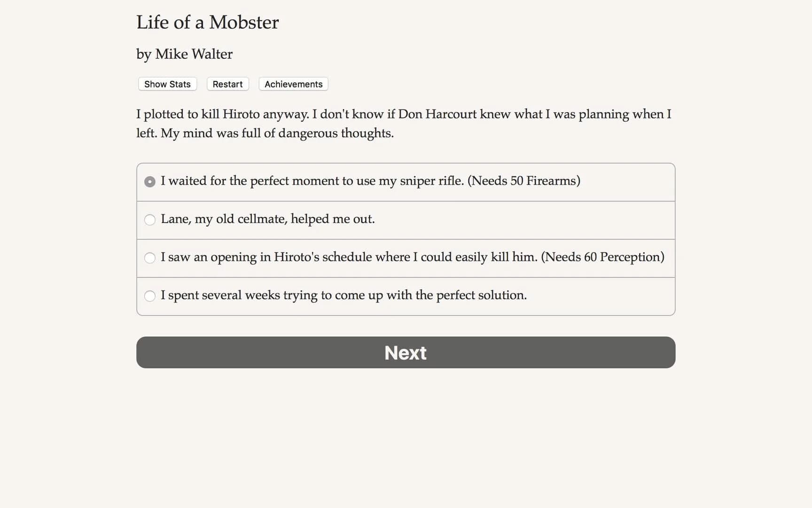
Task: Select 'spent several weeks' perfect solution option
Action: pos(149,296)
